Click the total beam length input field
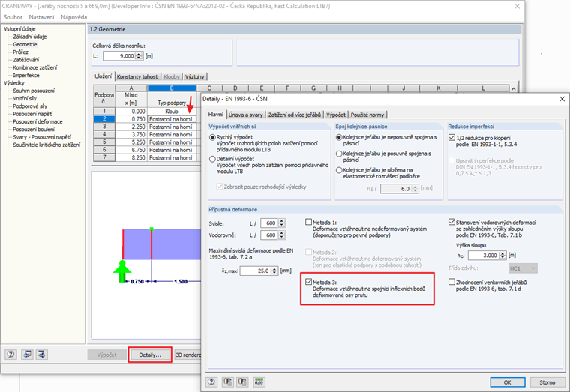The width and height of the screenshot is (570, 392). point(119,56)
